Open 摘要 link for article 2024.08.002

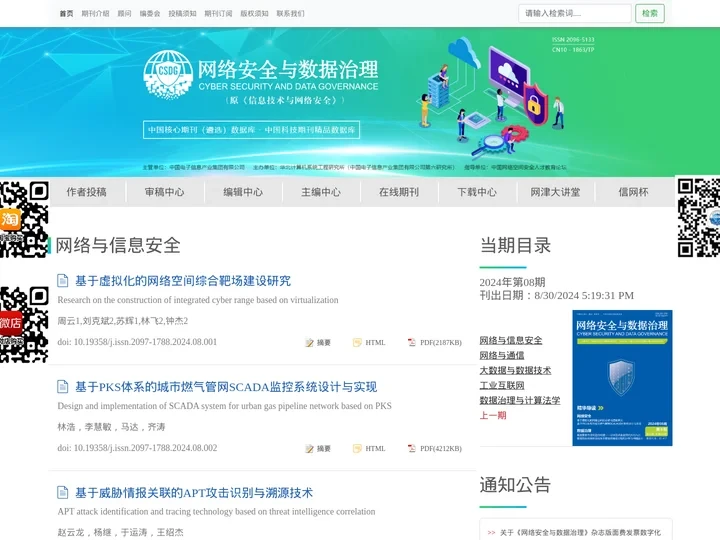(x=324, y=449)
